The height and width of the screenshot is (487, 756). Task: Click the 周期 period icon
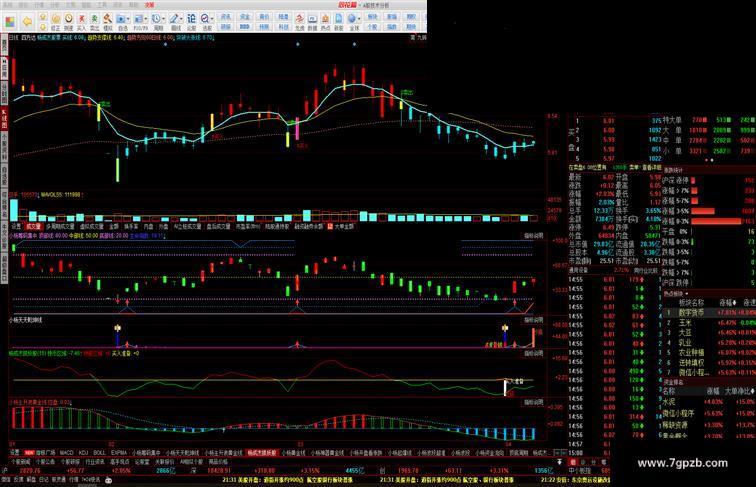click(157, 22)
